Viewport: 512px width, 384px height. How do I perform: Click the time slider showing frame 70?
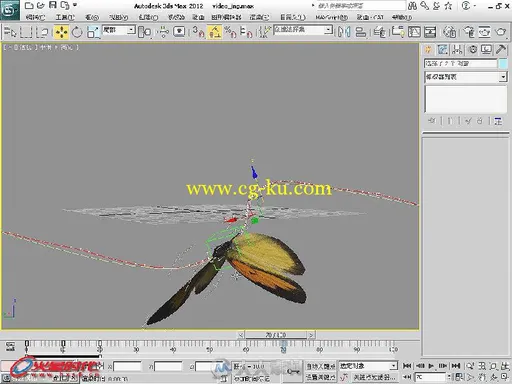[276, 335]
